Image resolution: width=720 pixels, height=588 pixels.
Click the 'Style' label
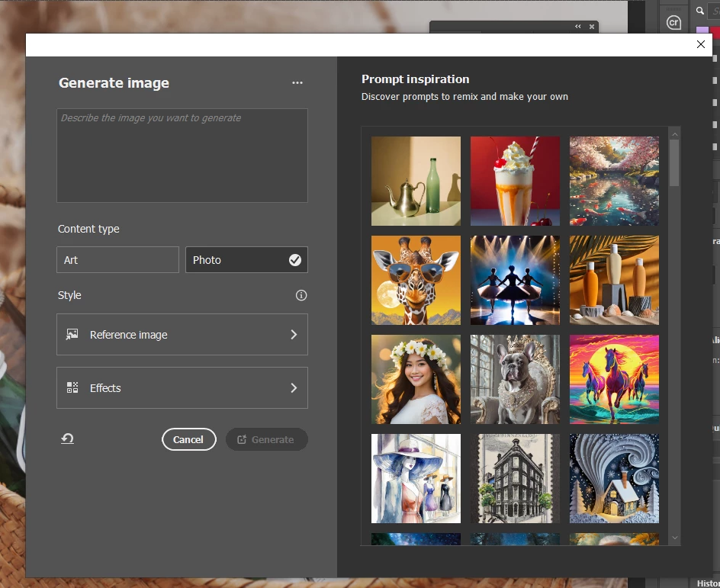pyautogui.click(x=69, y=295)
